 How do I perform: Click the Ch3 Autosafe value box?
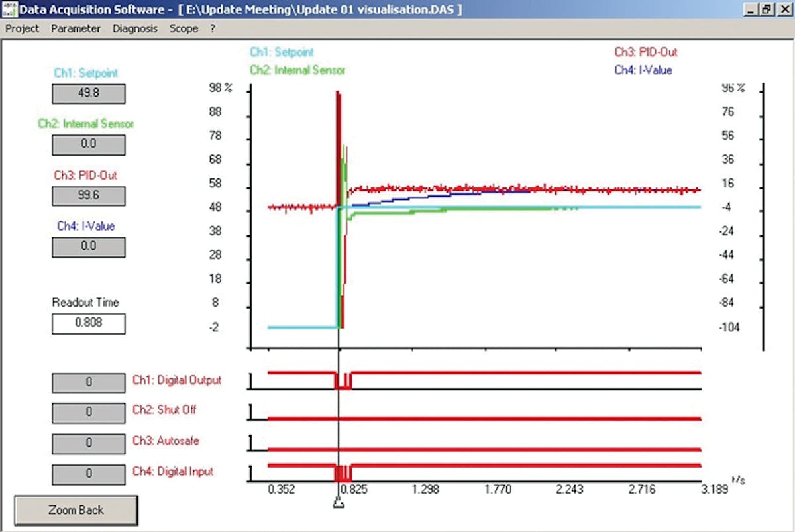point(88,443)
